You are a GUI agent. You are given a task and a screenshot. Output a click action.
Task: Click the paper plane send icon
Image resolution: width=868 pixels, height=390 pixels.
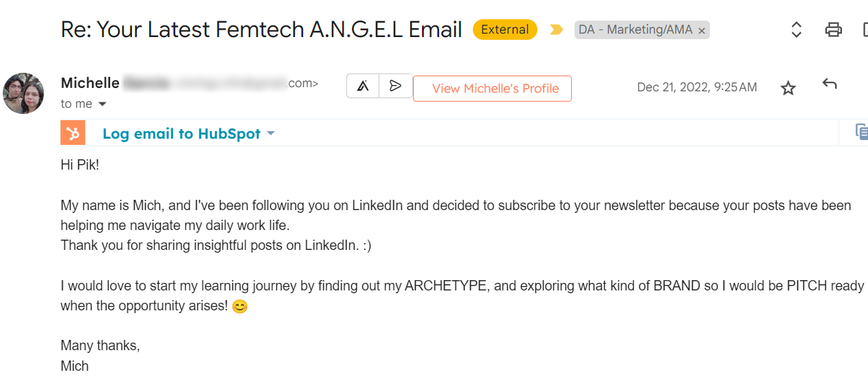point(395,86)
